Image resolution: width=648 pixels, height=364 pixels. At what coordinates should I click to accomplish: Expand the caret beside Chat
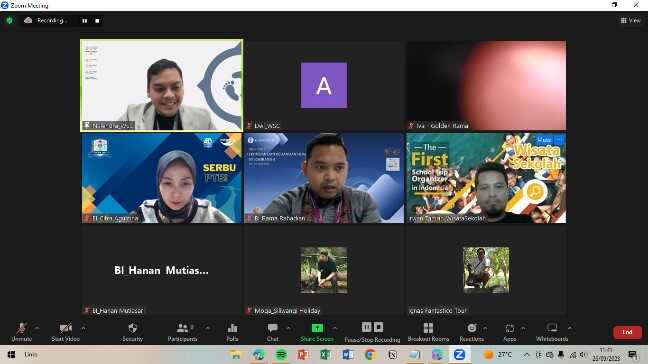(288, 328)
